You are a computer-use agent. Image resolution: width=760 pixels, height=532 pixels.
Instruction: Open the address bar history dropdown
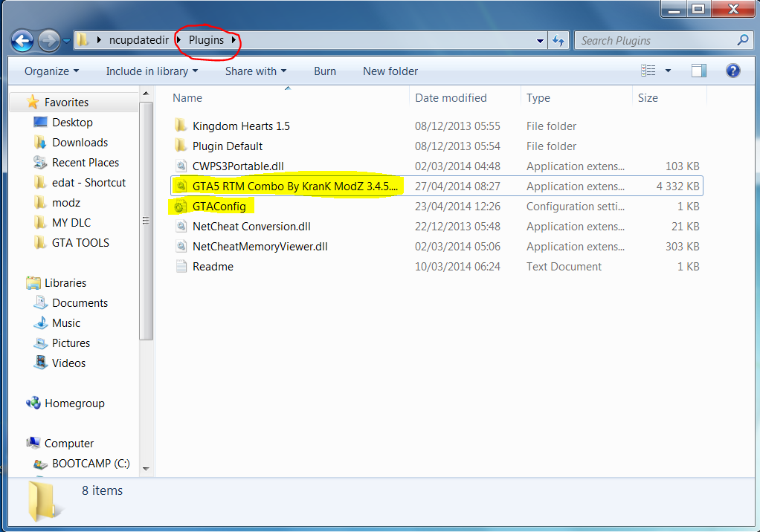pyautogui.click(x=540, y=41)
